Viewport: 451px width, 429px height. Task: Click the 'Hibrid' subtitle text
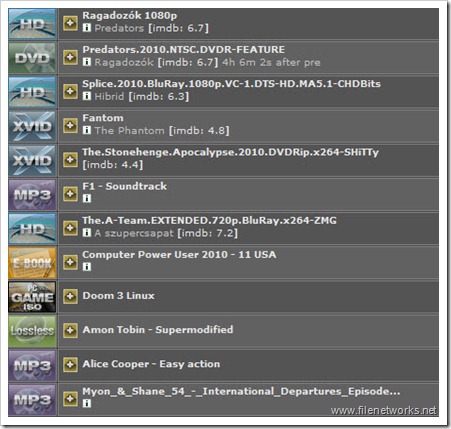tap(109, 96)
